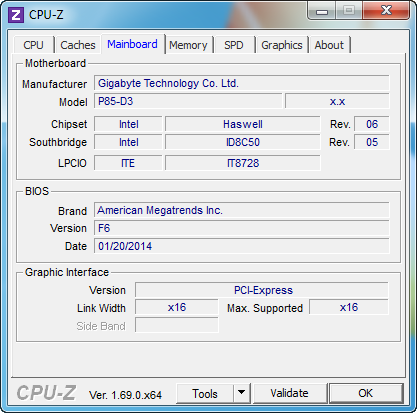417x413 pixels.
Task: Switch to the CPU tab
Action: 33,45
